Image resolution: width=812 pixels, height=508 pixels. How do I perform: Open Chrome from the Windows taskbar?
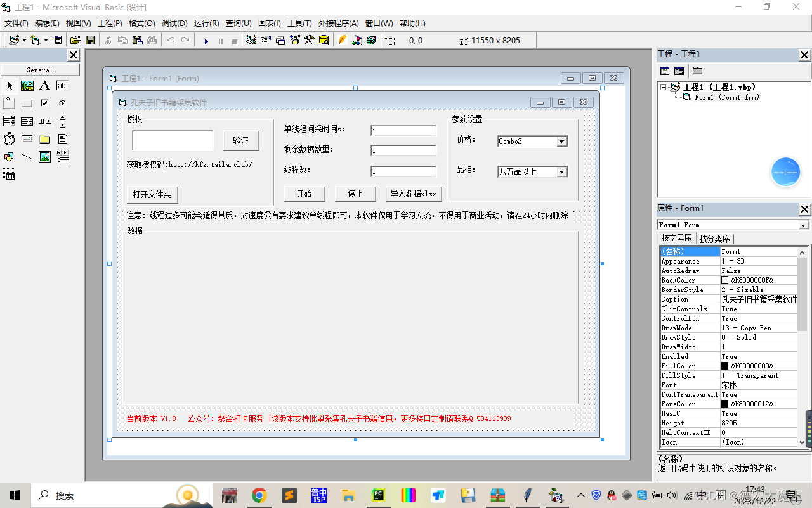259,495
